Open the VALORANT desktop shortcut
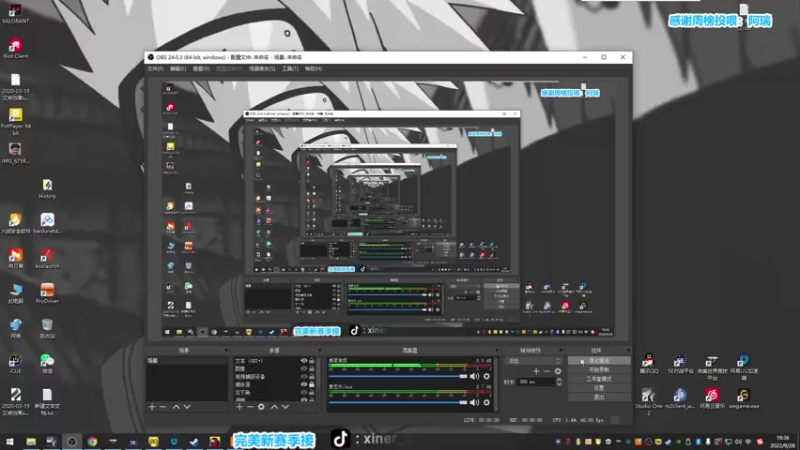Viewport: 800px width, 450px height. point(15,14)
